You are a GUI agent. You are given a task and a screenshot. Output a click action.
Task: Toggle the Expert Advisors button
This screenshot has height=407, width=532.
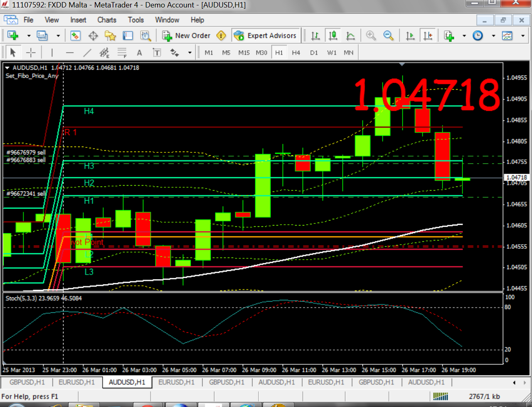pos(265,36)
